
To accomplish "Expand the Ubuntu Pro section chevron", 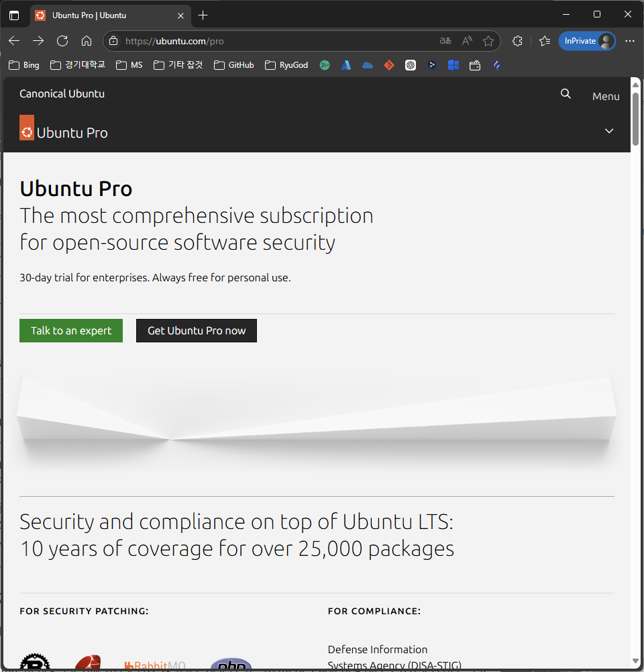I will 609,131.
